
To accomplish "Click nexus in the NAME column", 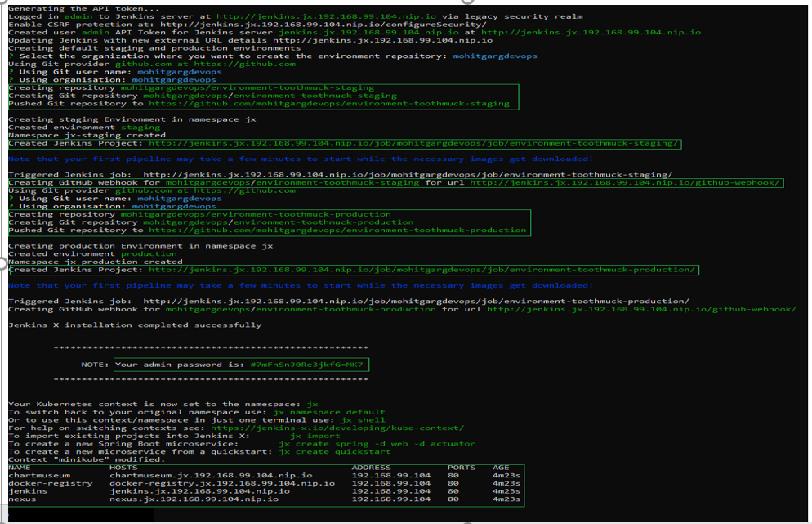I will click(22, 499).
